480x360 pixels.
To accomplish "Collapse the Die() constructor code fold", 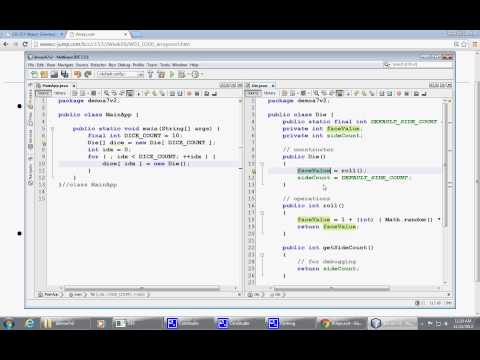I will [262, 164].
